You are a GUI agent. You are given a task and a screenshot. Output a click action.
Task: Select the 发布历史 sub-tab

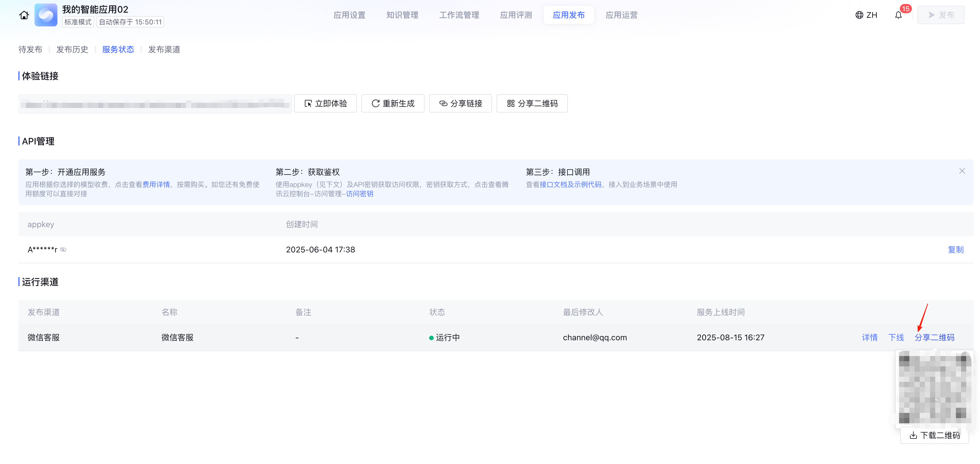click(x=72, y=49)
